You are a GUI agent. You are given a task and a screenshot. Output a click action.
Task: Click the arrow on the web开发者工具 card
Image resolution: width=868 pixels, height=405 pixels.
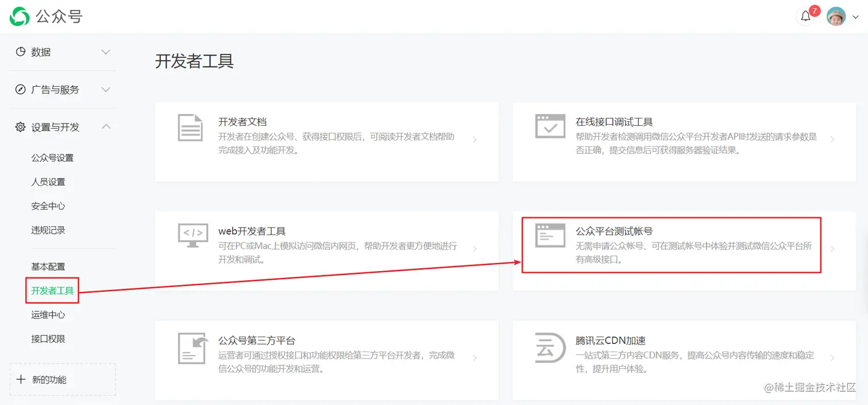(x=475, y=249)
